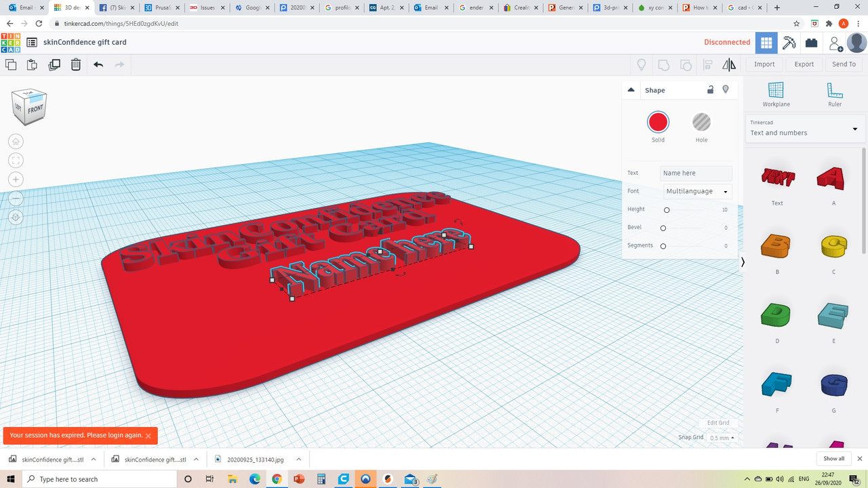Screen dimensions: 868x488
Task: Adjust the Height slider handle
Action: coord(667,210)
